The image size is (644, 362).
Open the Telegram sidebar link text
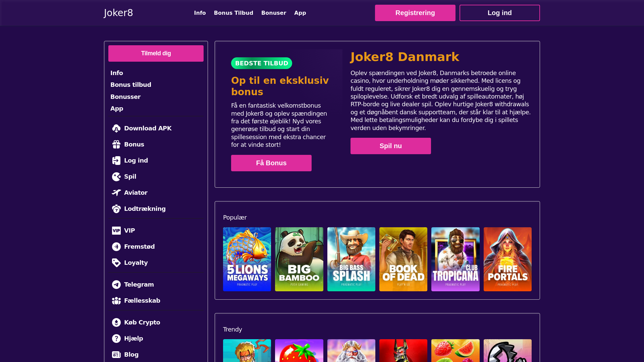139,285
